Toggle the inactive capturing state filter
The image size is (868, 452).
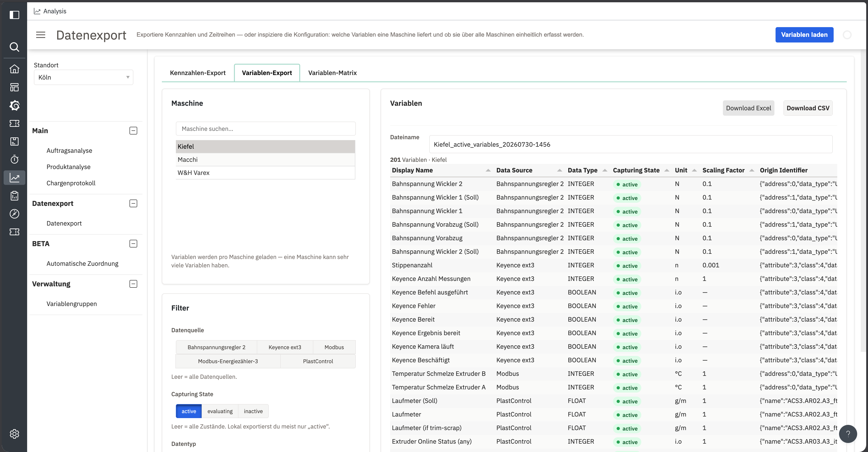[x=253, y=411]
